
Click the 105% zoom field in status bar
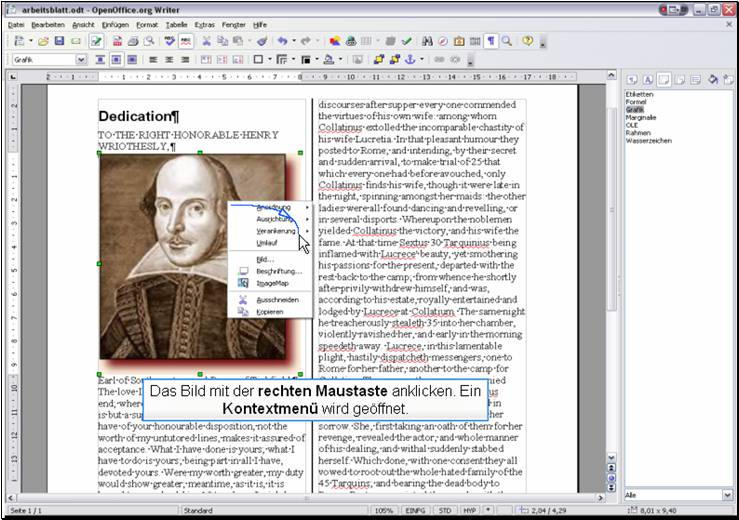coord(383,511)
